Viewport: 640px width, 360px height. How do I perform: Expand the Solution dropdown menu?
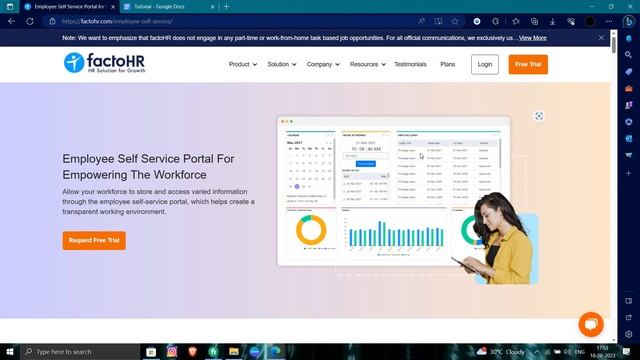coord(282,64)
